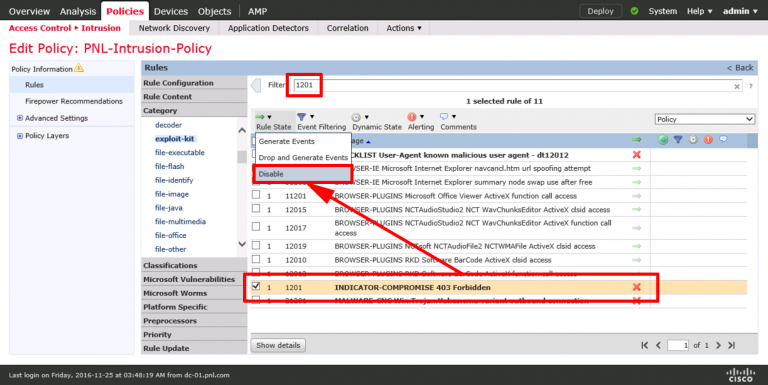Go to last page arrow icon
The width and height of the screenshot is (768, 385).
(x=731, y=345)
